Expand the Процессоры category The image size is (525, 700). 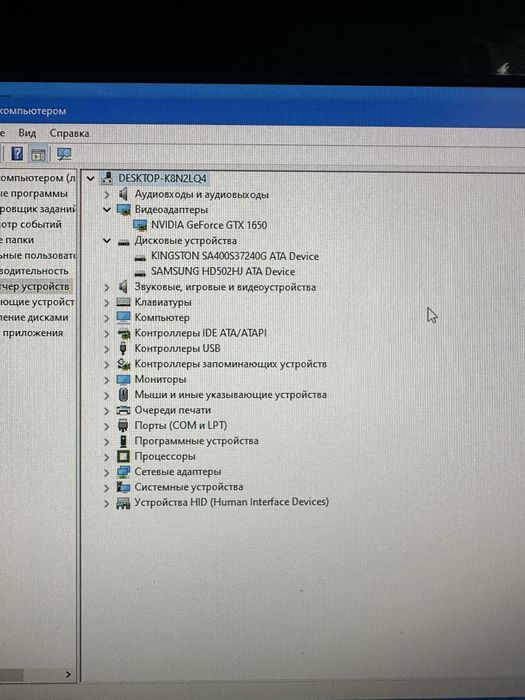point(107,457)
